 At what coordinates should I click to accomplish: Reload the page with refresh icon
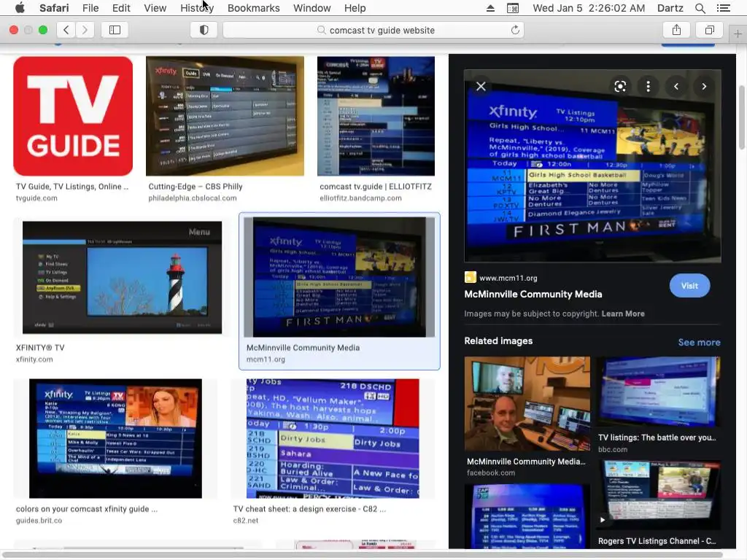coord(515,30)
